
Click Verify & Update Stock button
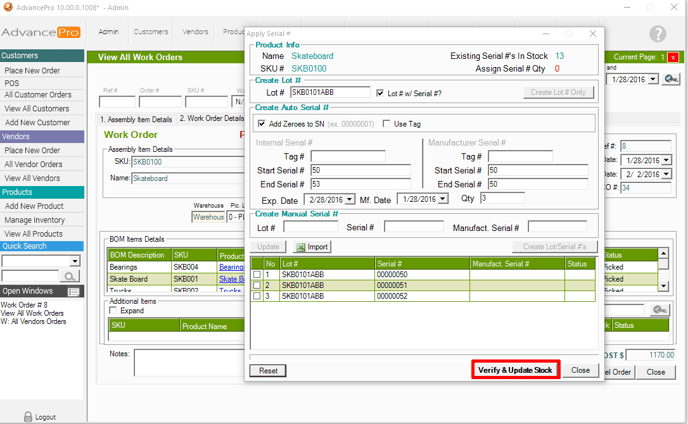click(x=515, y=370)
